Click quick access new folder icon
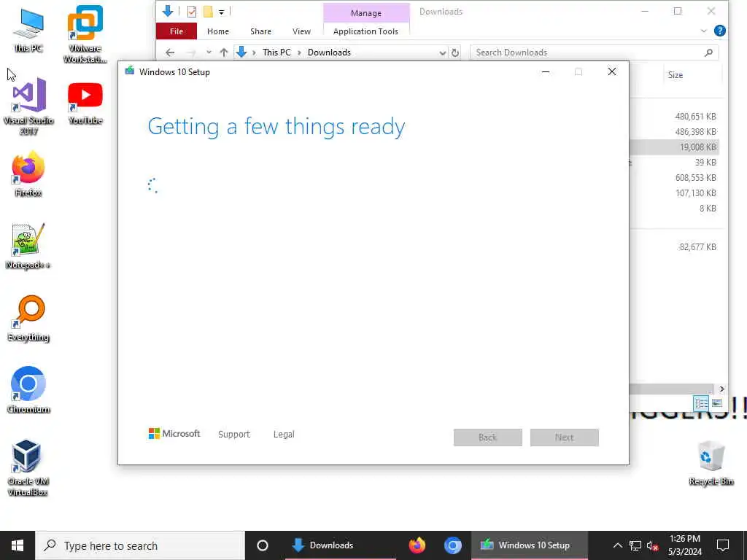747x560 pixels. [x=208, y=12]
